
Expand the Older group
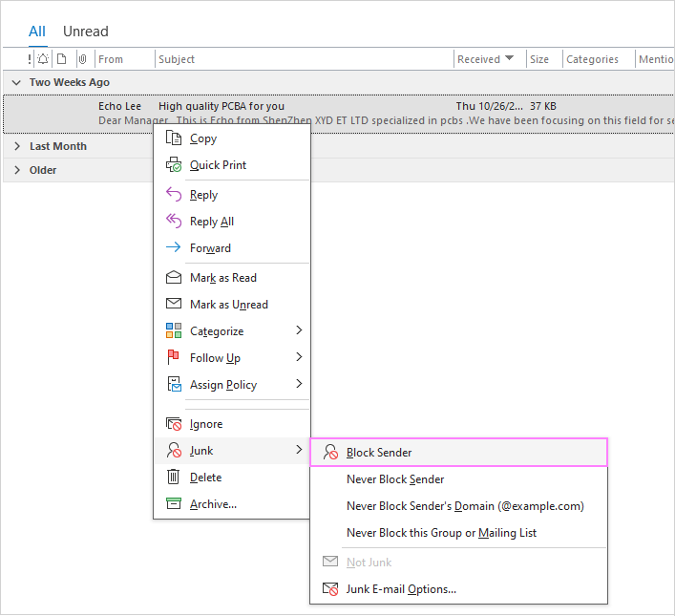coord(17,170)
